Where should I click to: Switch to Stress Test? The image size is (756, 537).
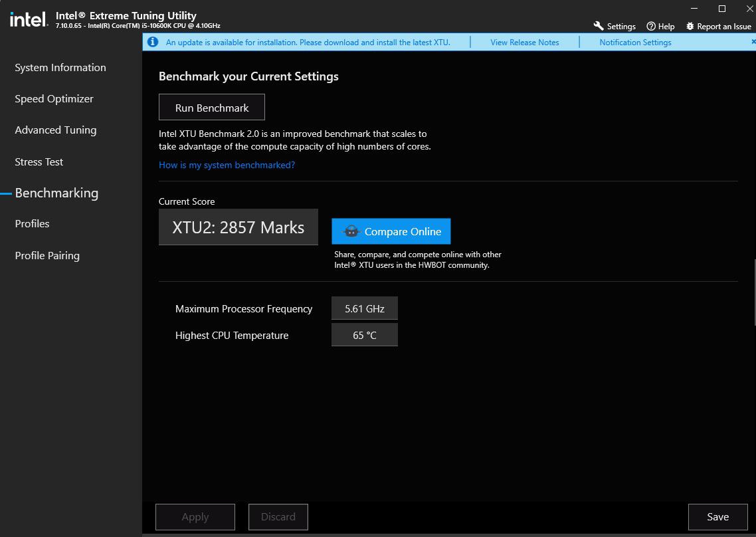point(39,162)
